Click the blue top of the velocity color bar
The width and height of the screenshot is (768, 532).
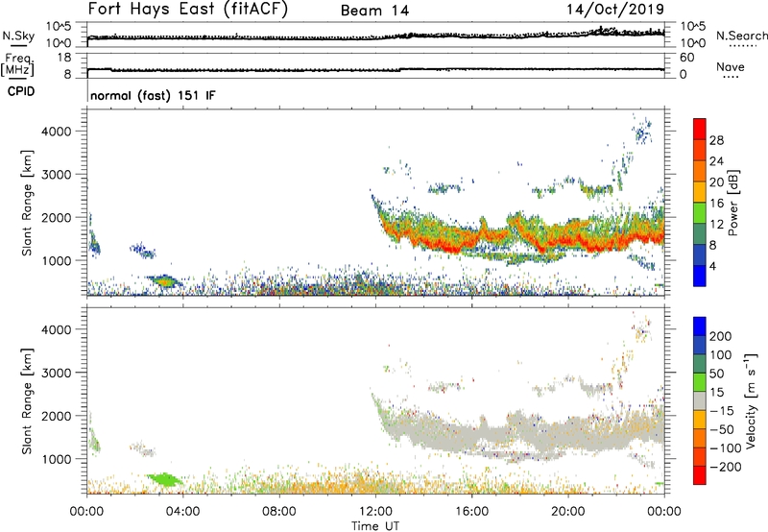[700, 326]
